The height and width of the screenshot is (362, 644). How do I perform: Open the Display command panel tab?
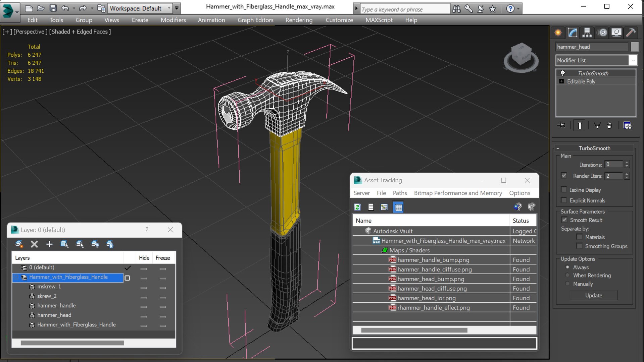[616, 33]
